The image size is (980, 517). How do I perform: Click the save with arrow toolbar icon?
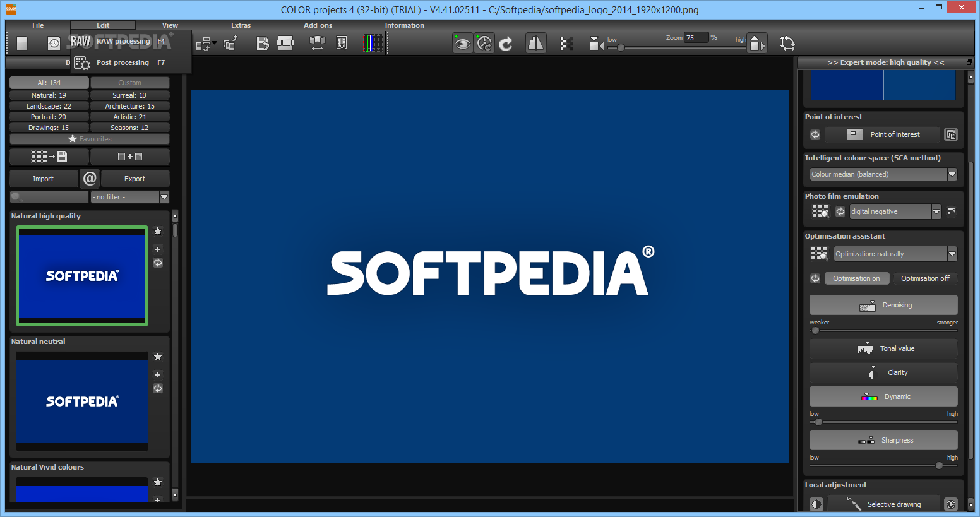tap(263, 43)
